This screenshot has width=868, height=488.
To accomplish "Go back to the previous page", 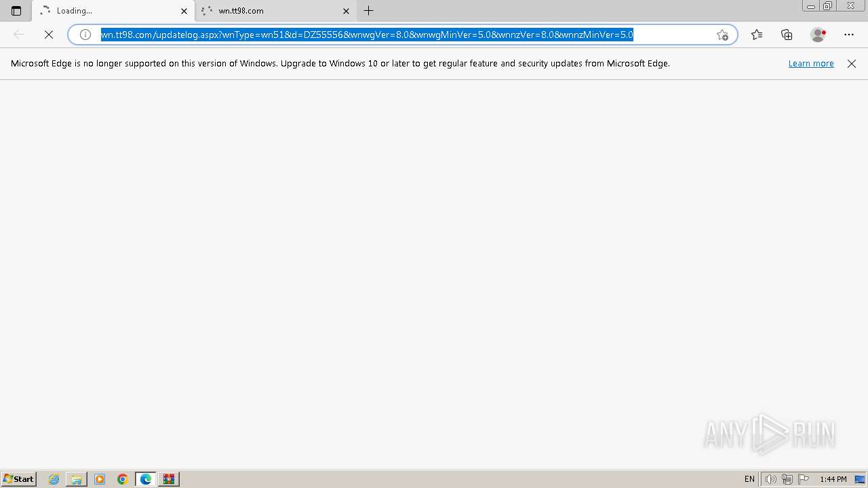I will pos(19,35).
